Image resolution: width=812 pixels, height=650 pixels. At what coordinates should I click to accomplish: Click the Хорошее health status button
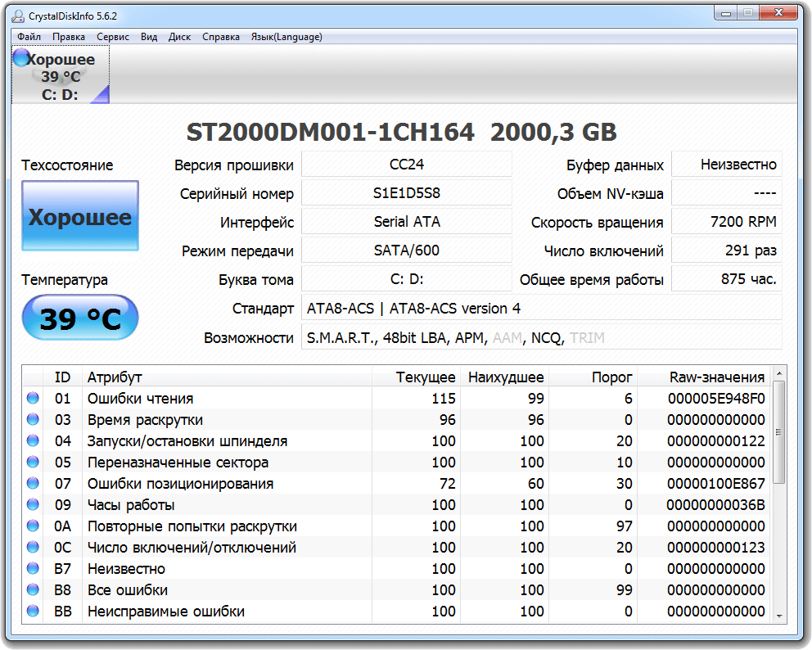pyautogui.click(x=80, y=217)
